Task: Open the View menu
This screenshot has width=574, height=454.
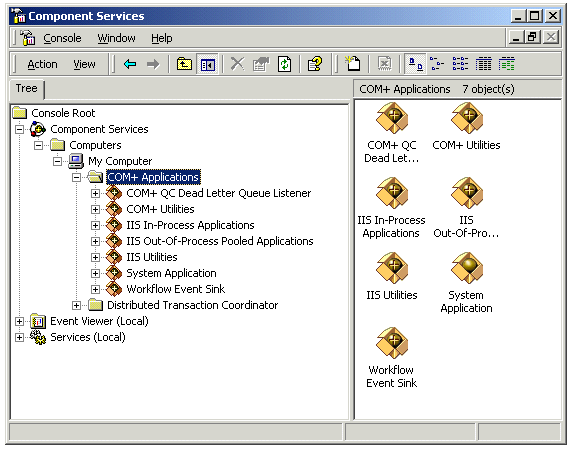Action: coord(84,64)
